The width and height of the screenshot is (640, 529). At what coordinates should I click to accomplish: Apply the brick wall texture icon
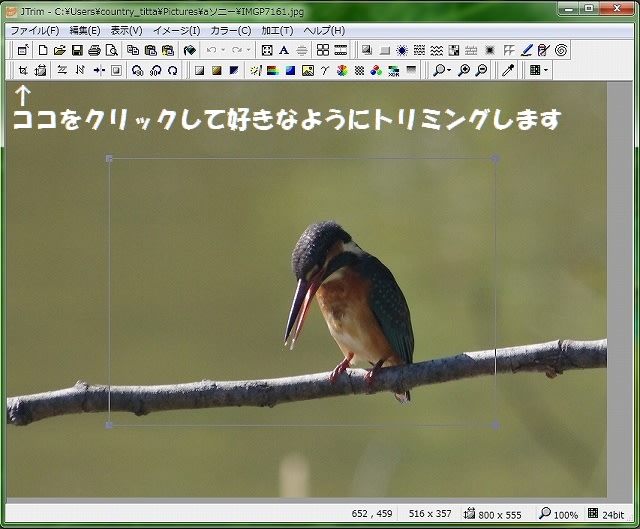point(471,50)
